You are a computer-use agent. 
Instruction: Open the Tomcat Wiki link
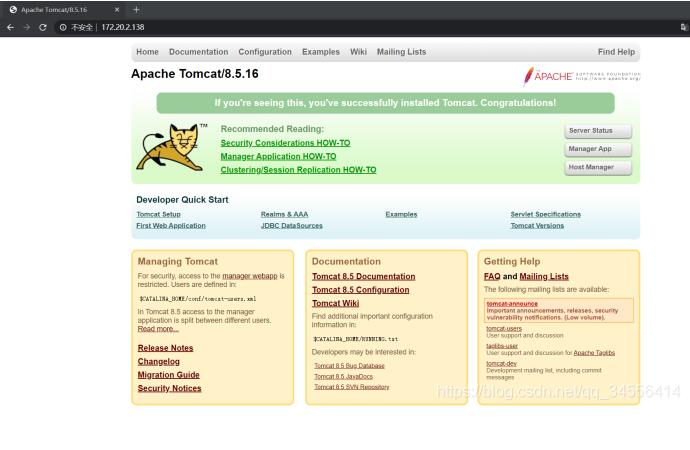[x=335, y=303]
